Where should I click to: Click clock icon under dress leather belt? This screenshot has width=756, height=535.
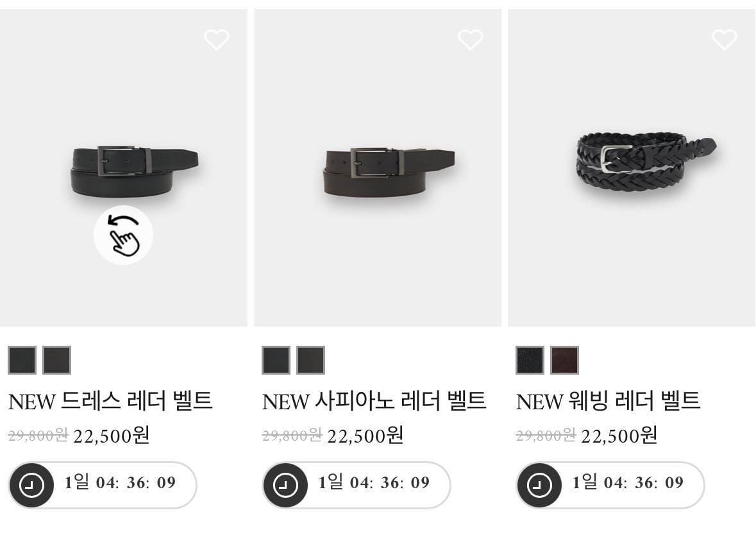(x=31, y=486)
